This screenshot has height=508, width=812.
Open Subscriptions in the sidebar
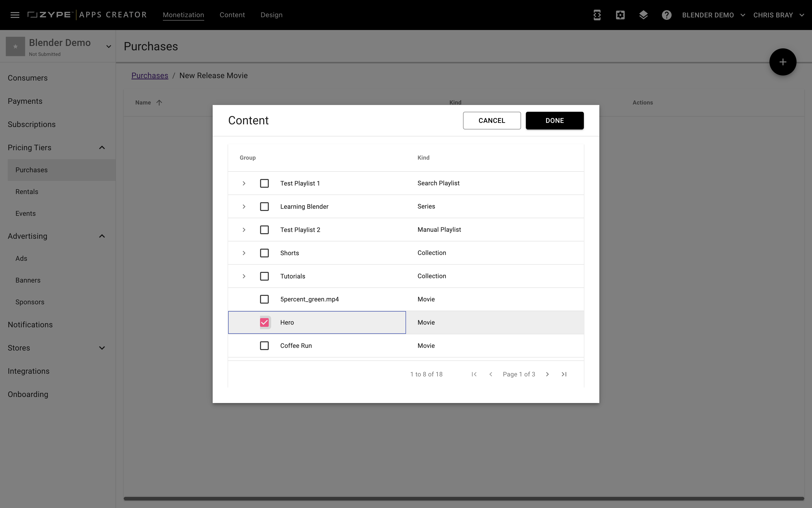tap(32, 124)
